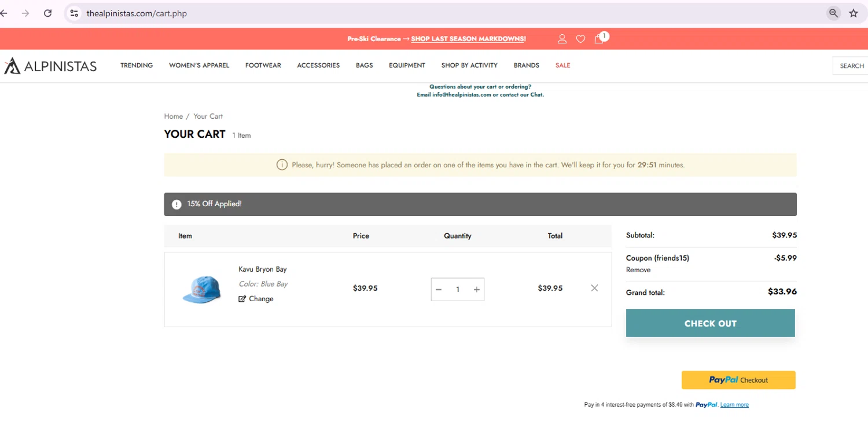Viewport: 868px width, 439px height.
Task: Click the Coupon (friends15) label
Action: click(x=657, y=258)
